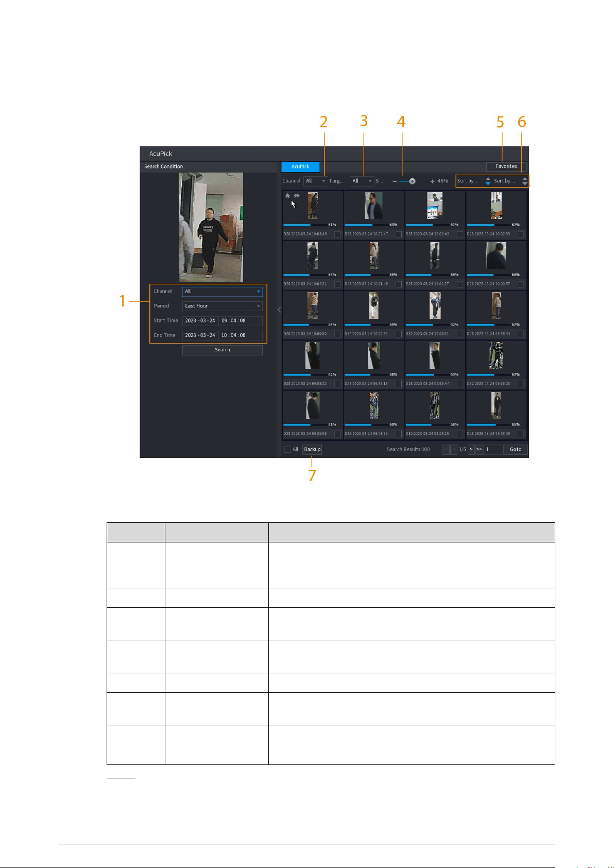Open the 65% similarity thumbnail at 09:53:09
Screen dimensions: 614x868
tap(496, 406)
